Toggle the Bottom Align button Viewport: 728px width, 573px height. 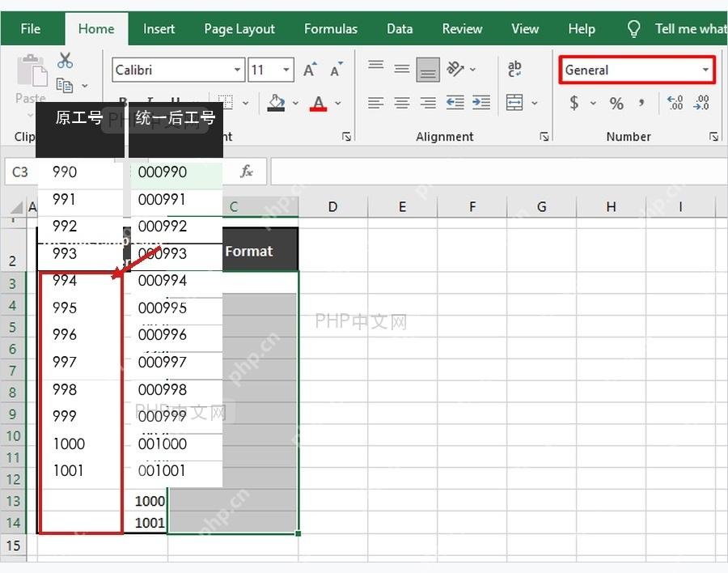(x=428, y=70)
